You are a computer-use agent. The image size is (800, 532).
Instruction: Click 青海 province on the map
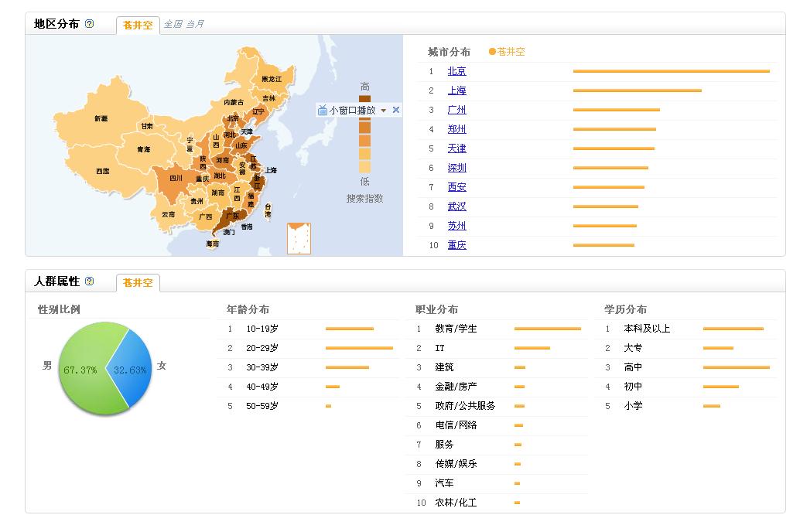[x=143, y=149]
